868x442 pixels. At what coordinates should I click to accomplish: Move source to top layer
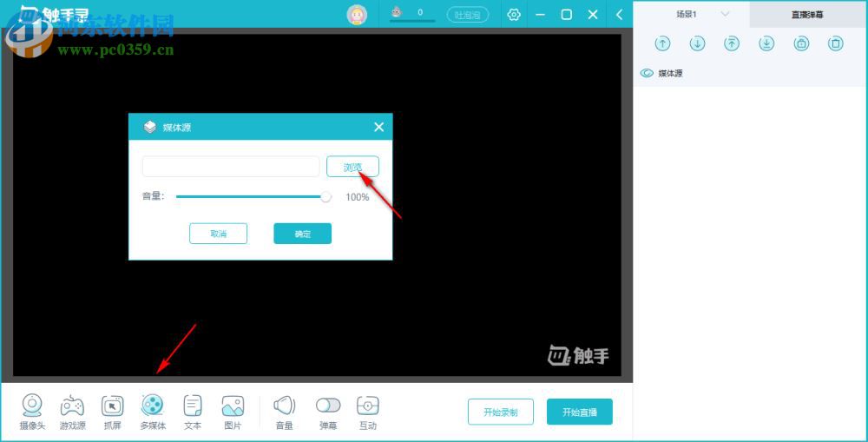pos(732,43)
